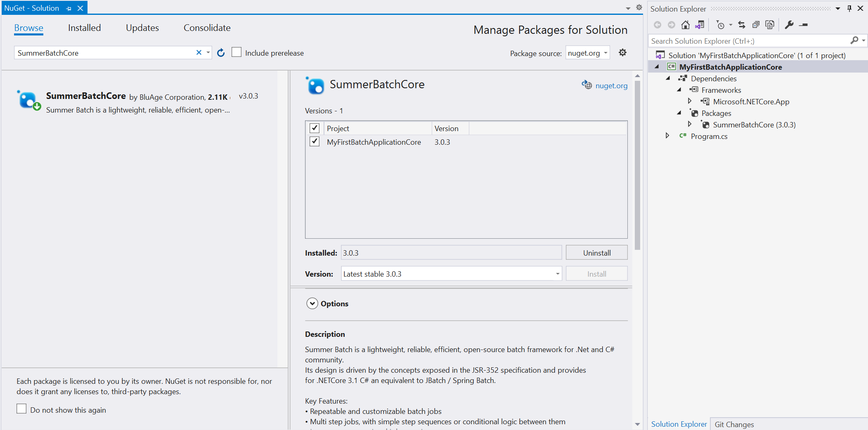Click the details pane vertical scrollbar thumb
This screenshot has width=868, height=430.
(637, 165)
